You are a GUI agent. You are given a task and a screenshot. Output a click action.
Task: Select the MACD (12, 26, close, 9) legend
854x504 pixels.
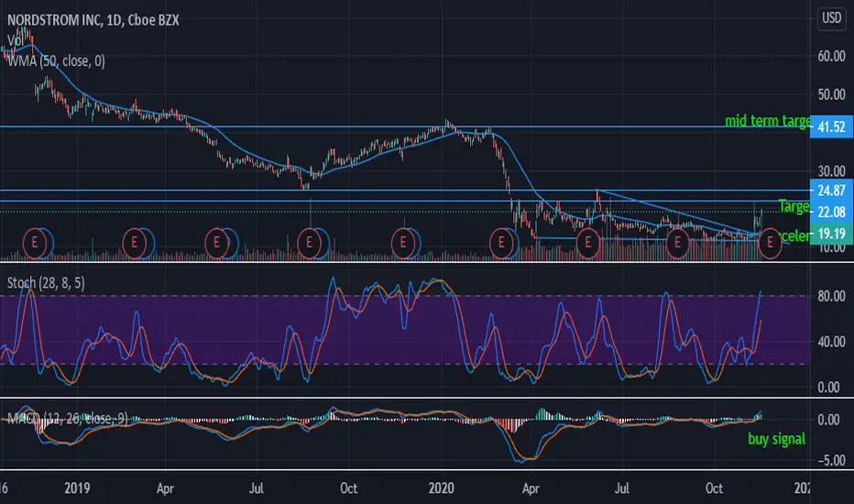(x=68, y=419)
